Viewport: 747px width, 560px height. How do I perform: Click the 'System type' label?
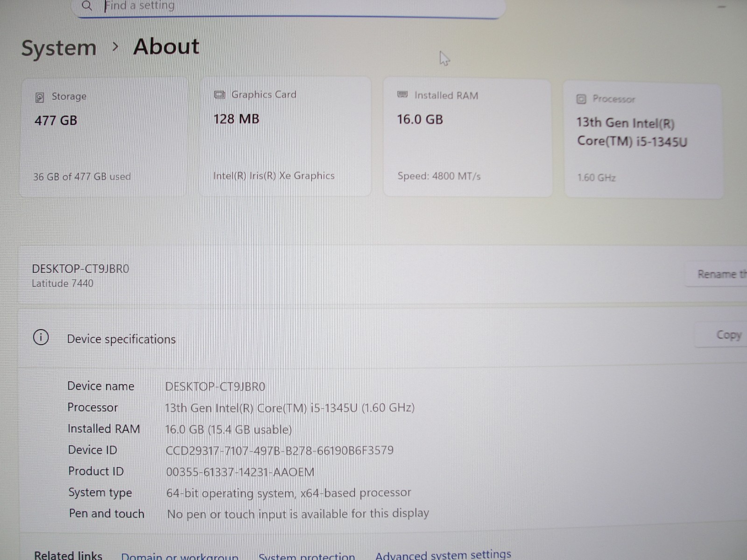tap(100, 493)
